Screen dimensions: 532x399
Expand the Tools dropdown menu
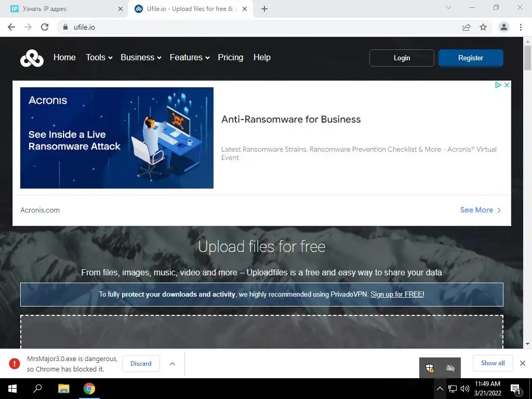[99, 57]
